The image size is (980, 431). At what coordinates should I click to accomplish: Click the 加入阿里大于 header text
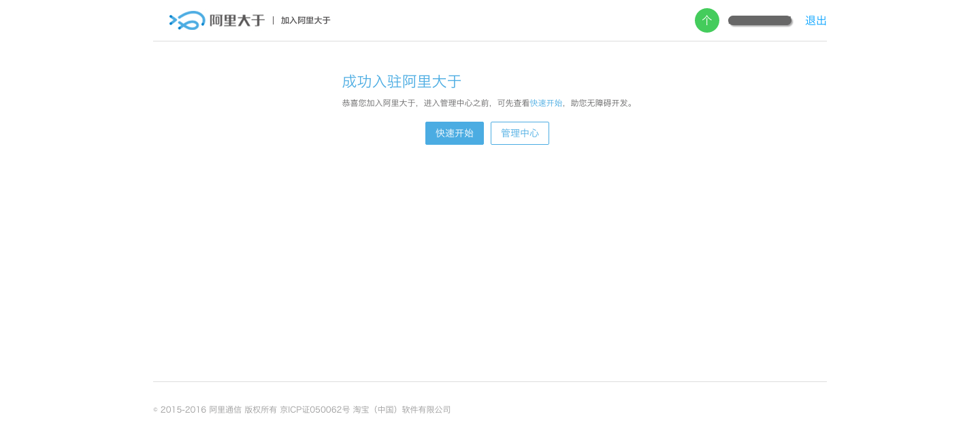click(306, 20)
